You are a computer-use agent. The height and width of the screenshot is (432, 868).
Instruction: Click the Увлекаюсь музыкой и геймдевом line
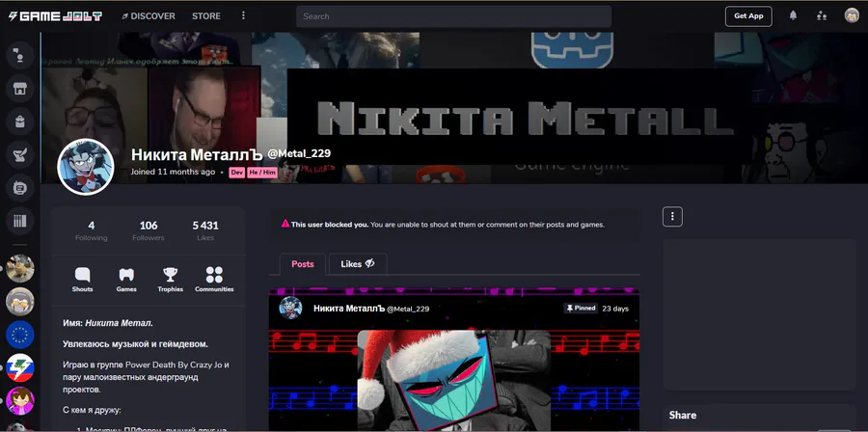pyautogui.click(x=136, y=344)
